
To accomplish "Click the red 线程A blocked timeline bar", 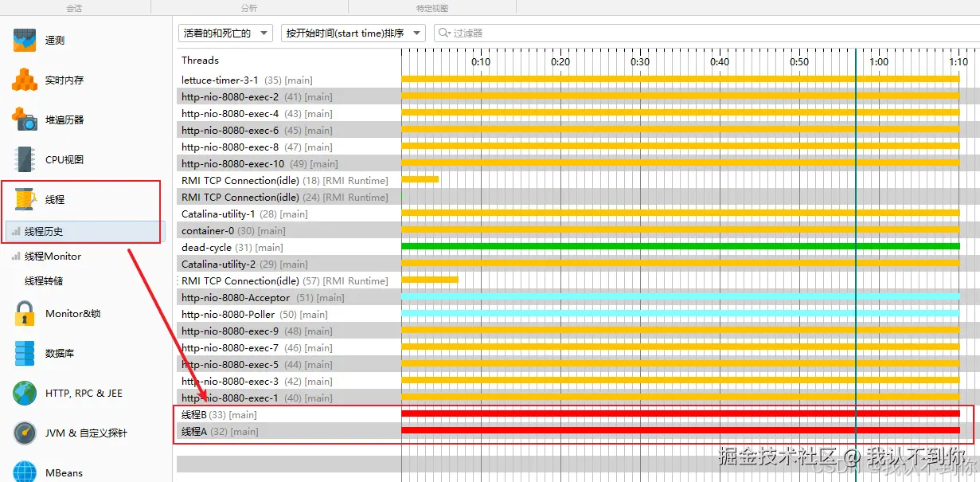I will (x=681, y=430).
